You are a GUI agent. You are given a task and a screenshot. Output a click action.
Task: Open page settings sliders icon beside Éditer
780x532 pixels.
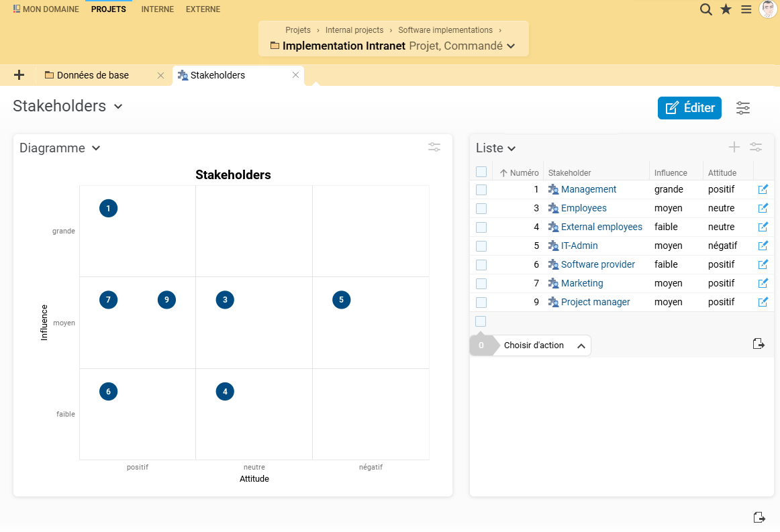(x=743, y=108)
